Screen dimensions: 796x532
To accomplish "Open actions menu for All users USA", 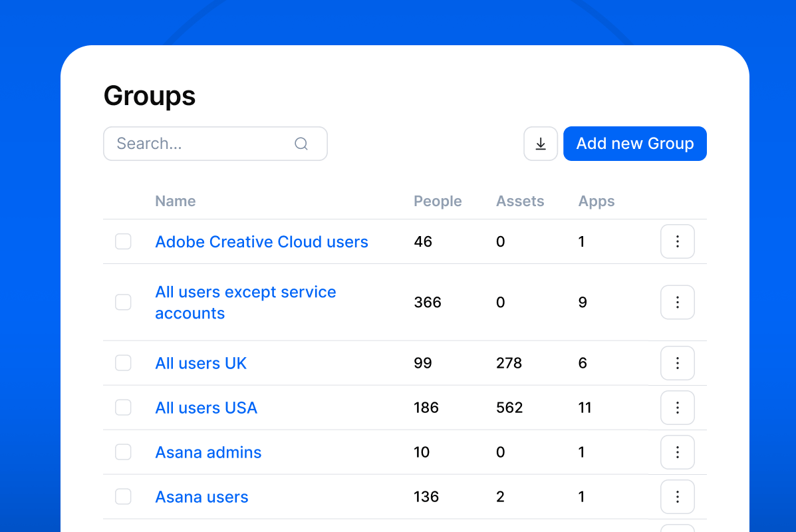I will 677,407.
